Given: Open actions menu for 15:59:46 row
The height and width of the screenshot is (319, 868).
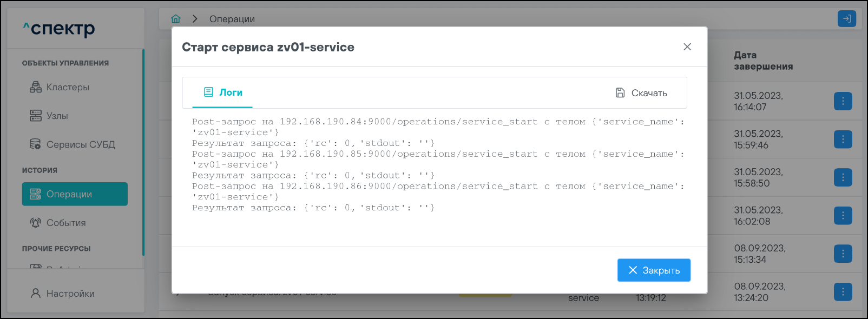Looking at the screenshot, I should coord(843,139).
